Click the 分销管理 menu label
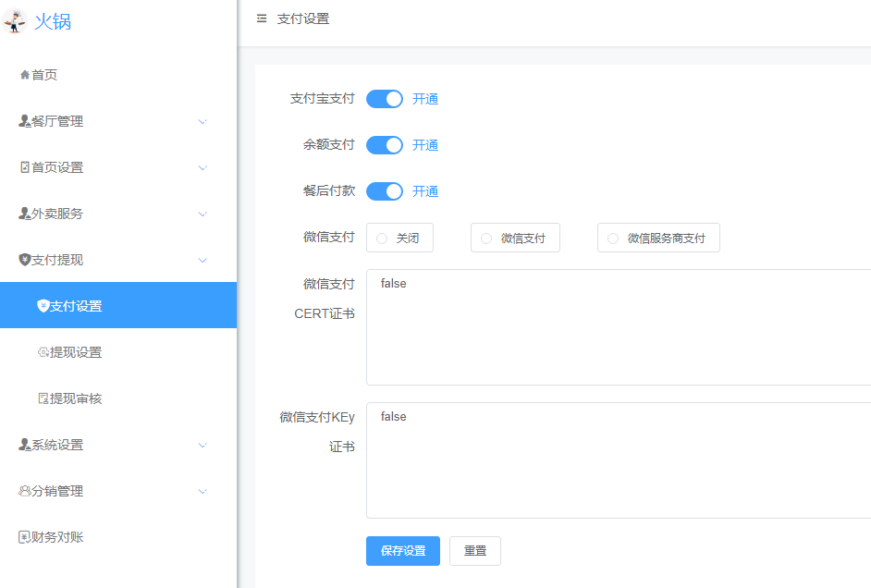This screenshot has width=871, height=588. click(x=57, y=491)
